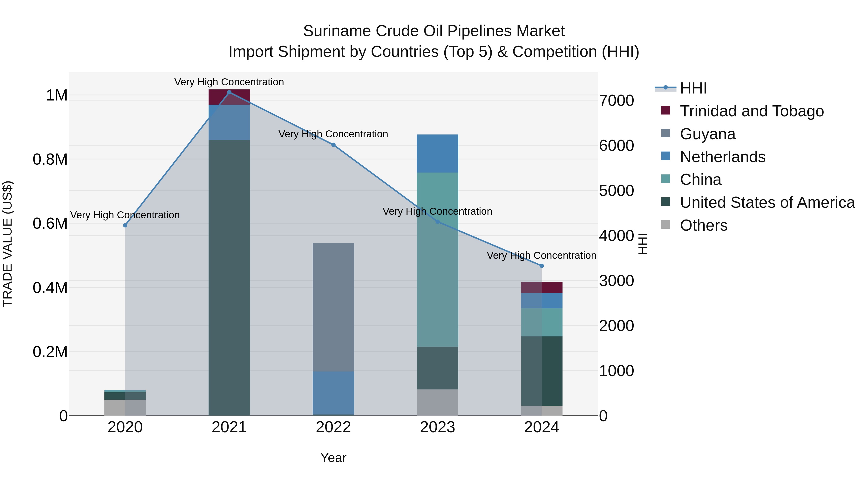Select the 2024 HHI data point
The image size is (868, 488).
542,266
